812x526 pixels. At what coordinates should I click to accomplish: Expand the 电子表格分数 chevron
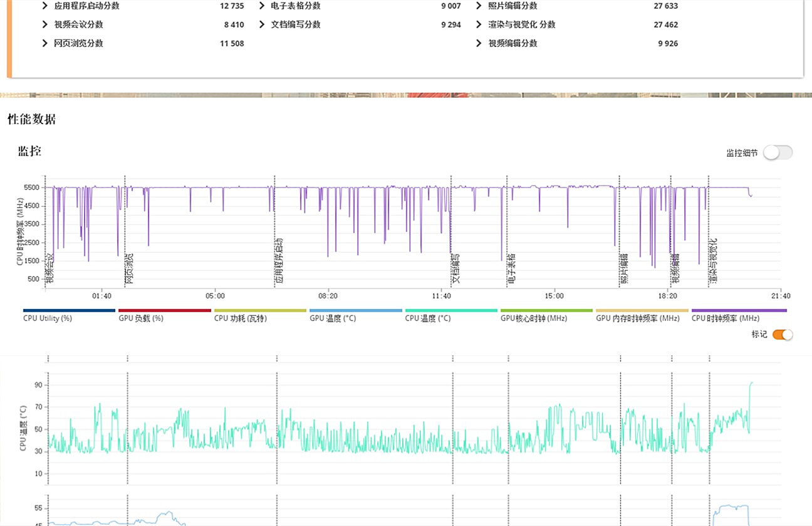(x=261, y=6)
